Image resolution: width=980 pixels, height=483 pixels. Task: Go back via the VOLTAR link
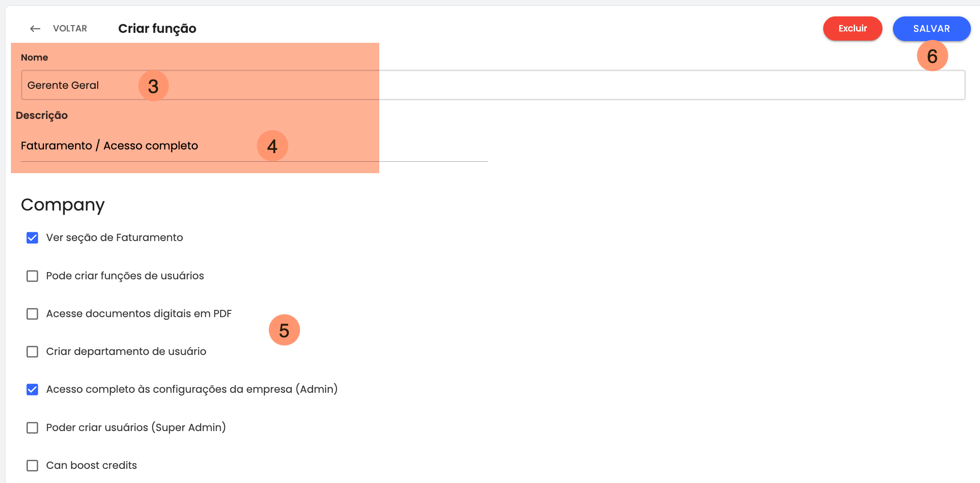(x=70, y=28)
